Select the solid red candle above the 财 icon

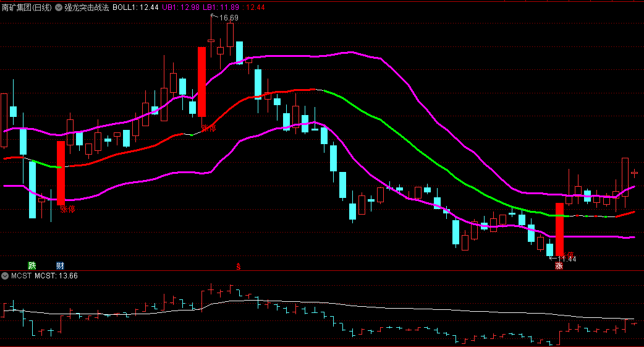(x=61, y=173)
